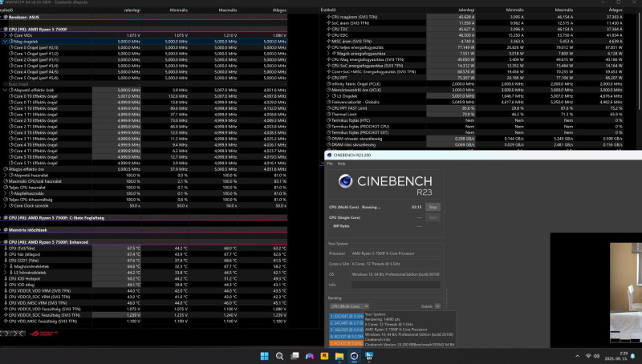Click the Cinebench logo sphere icon
Screen dimensions: 642x364
(x=346, y=180)
